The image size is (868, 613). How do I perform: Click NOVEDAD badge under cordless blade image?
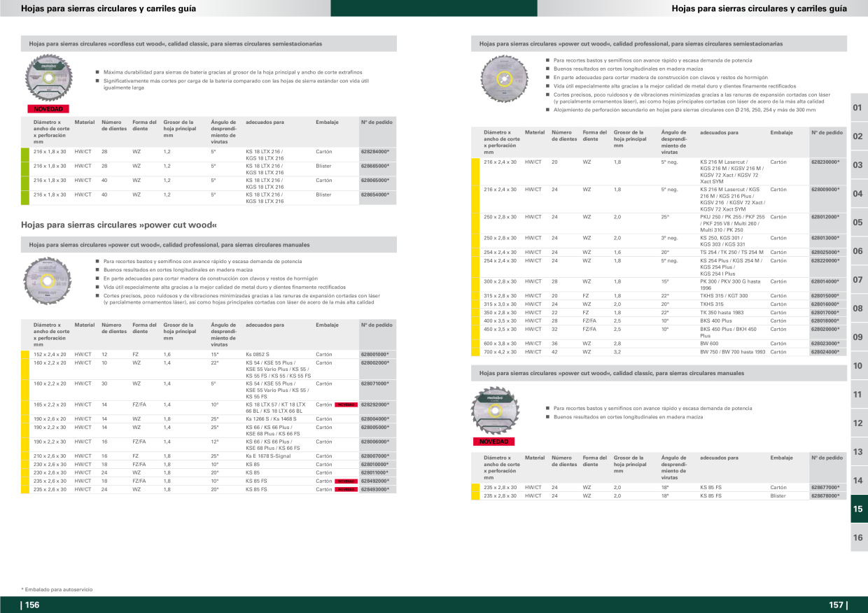click(48, 109)
